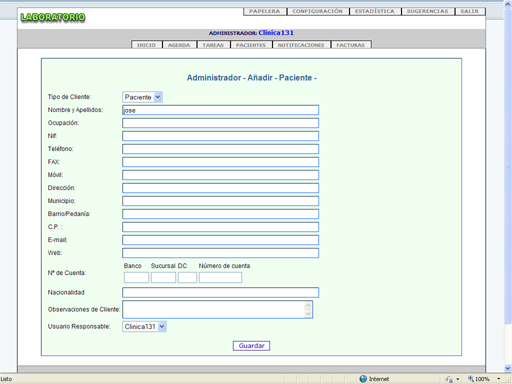Click the Teléfono input field
The height and width of the screenshot is (384, 512).
pyautogui.click(x=220, y=149)
